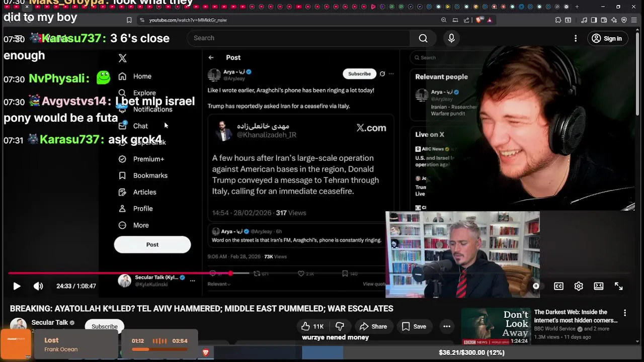Open Brave Leo AI sparkle icon
This screenshot has width=644, height=362.
point(614,20)
